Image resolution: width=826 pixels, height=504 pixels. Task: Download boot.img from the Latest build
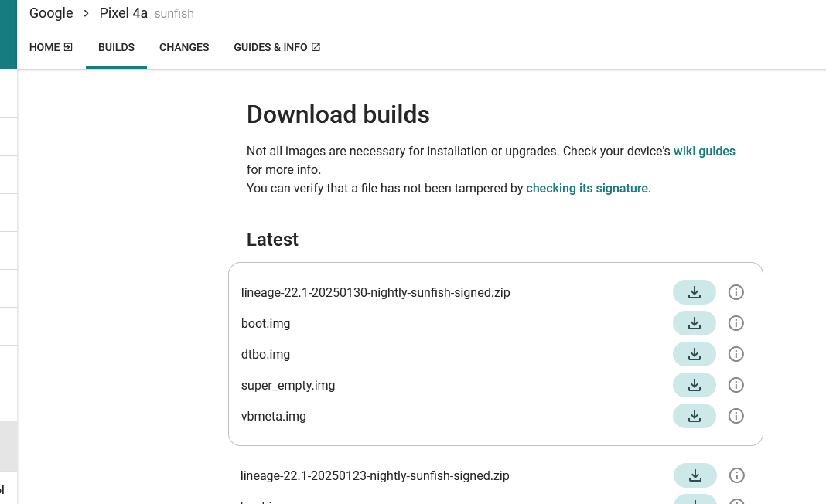[x=694, y=323]
